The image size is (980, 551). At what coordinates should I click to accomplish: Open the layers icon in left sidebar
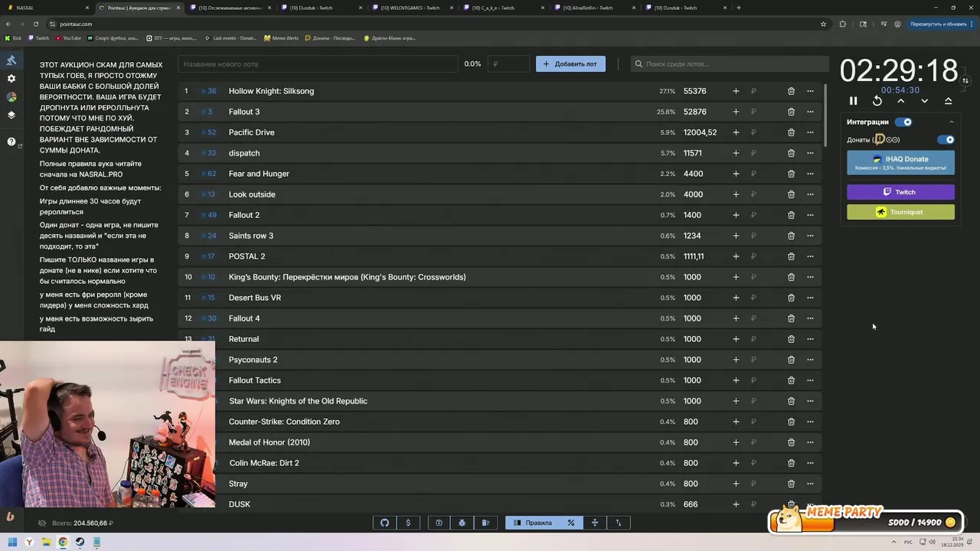11,116
